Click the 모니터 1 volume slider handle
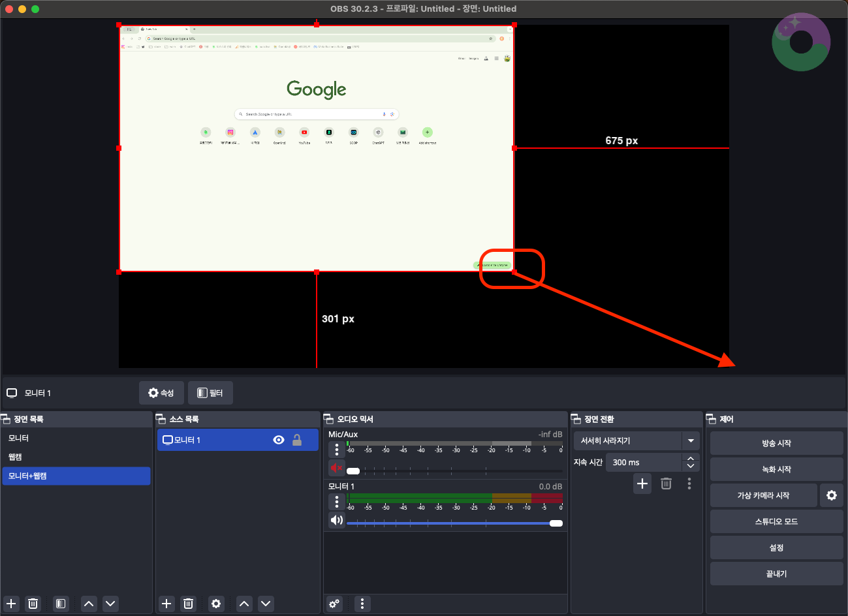This screenshot has width=848, height=616. pyautogui.click(x=556, y=523)
